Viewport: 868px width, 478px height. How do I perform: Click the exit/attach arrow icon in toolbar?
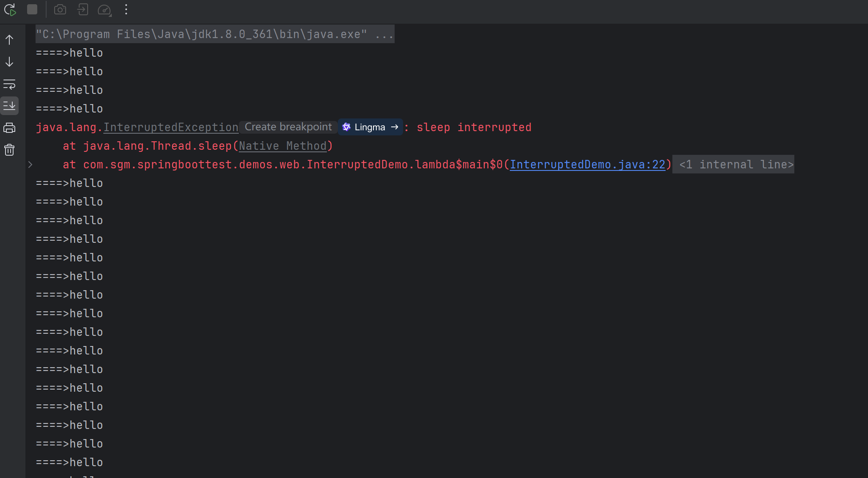83,9
